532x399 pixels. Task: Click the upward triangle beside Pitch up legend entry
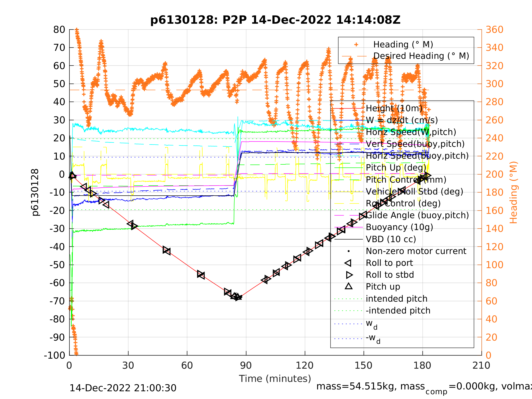tap(349, 286)
